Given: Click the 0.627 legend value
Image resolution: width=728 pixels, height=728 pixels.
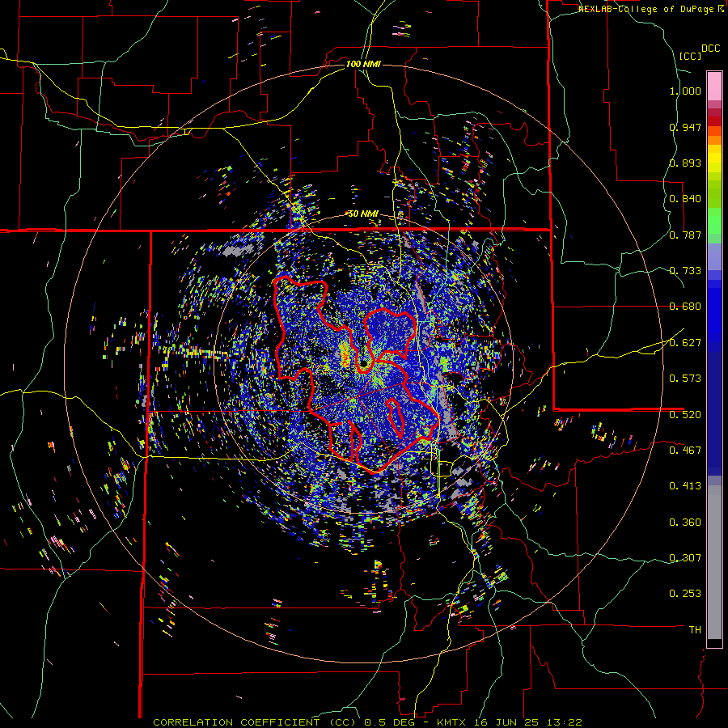Looking at the screenshot, I should (685, 343).
